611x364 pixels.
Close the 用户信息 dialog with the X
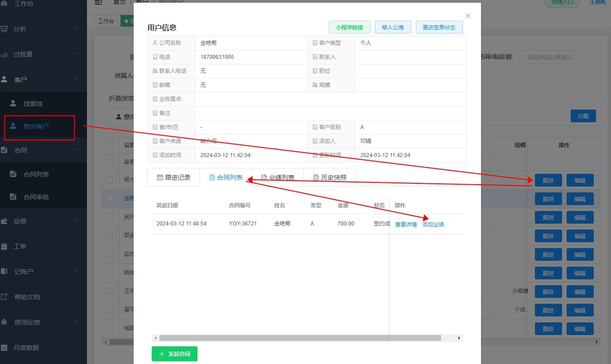[468, 16]
